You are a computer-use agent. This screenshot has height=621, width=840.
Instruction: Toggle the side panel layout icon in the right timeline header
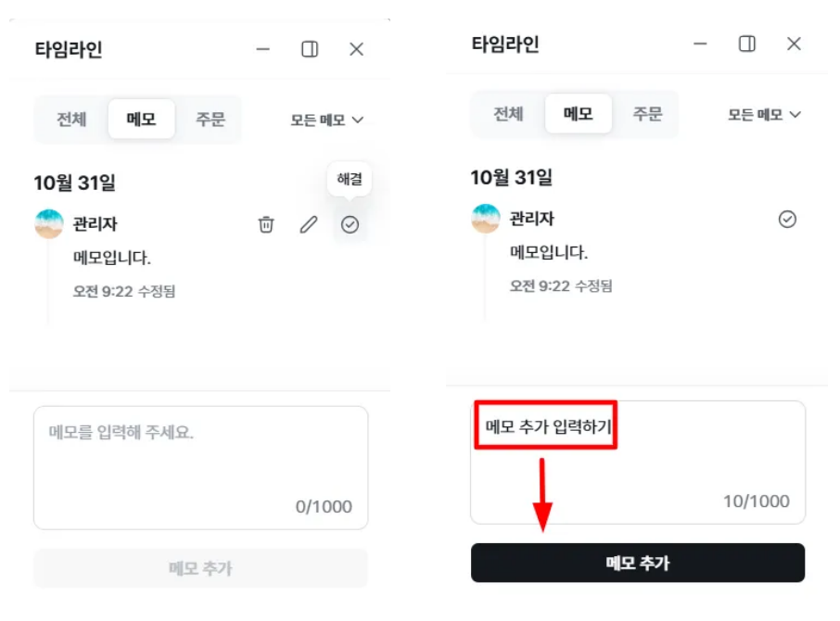[746, 44]
